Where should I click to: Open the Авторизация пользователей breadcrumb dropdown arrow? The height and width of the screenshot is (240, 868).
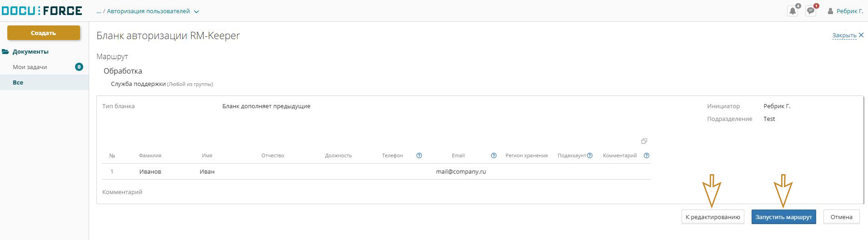196,12
